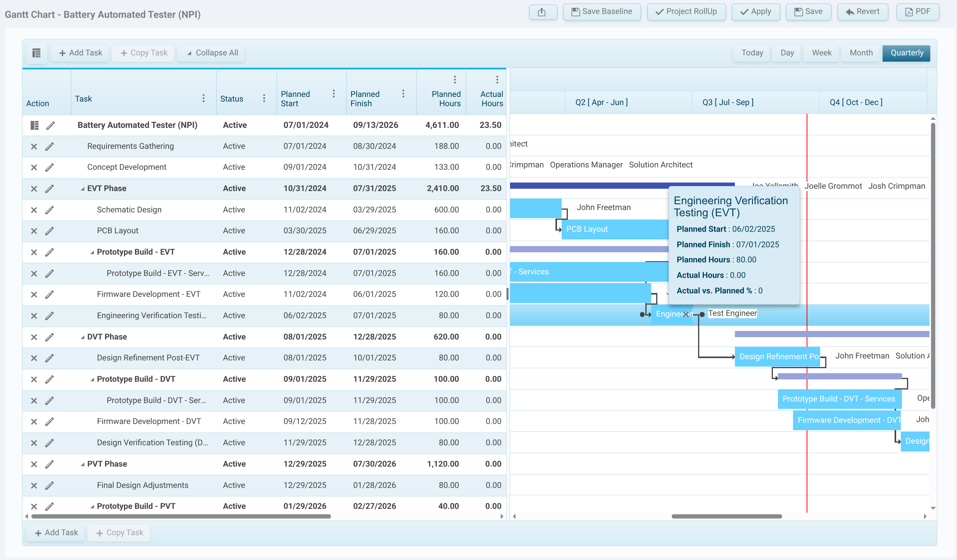This screenshot has width=957, height=560.
Task: Edit the Firmware Development - EVT task
Action: coord(49,295)
